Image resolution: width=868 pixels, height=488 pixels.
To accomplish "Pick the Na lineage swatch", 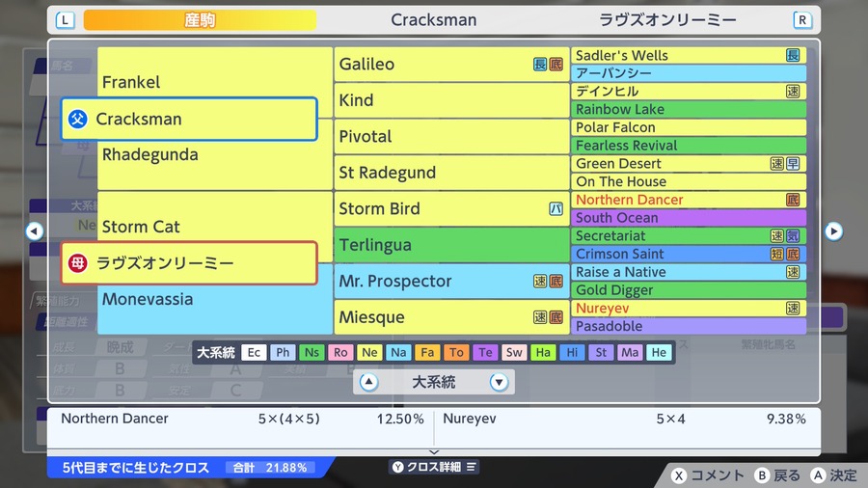I will click(398, 352).
